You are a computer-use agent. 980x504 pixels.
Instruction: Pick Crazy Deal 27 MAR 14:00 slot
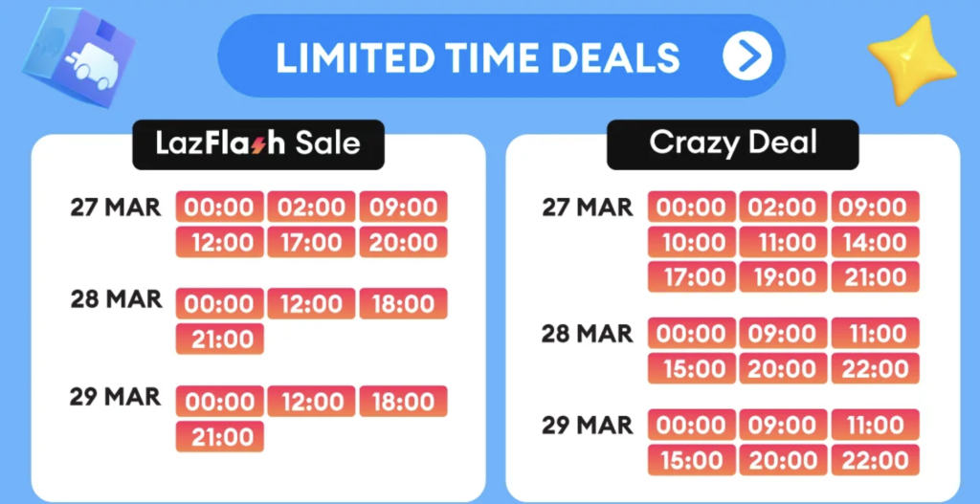(x=875, y=242)
